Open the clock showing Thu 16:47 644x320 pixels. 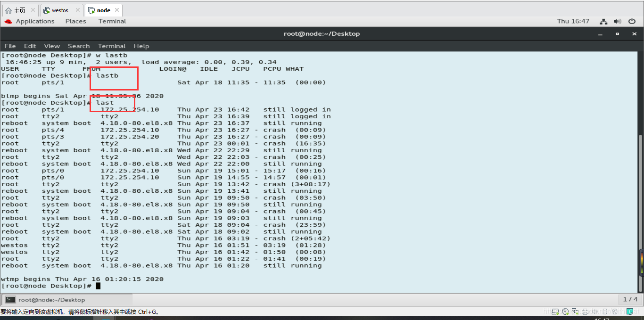click(573, 21)
